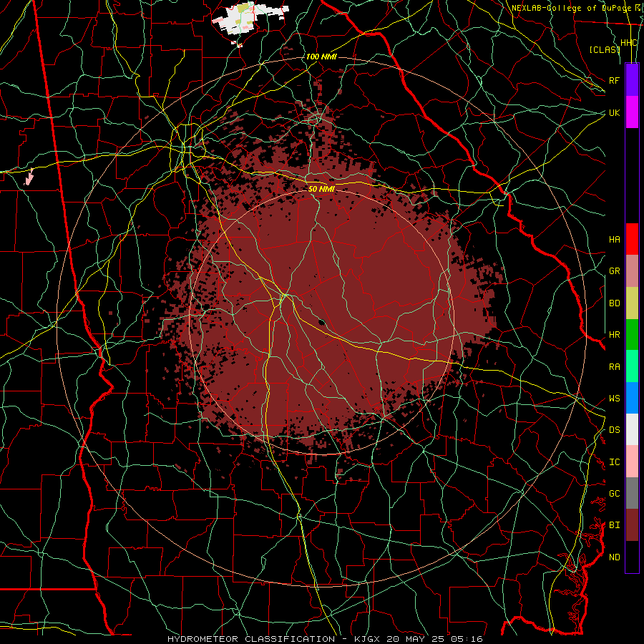Click the 50 NMI range ring label
This screenshot has width=644, height=644.
[321, 189]
